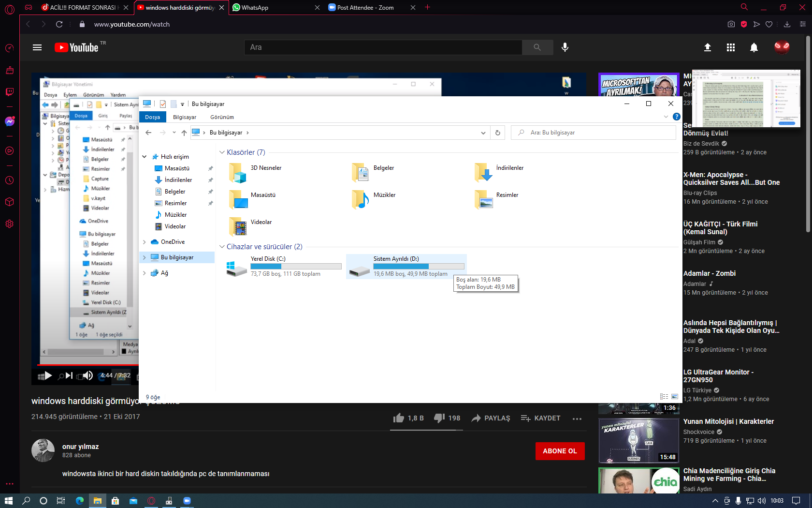Screen dimensions: 812x508
Task: Open Yunan Mitolojisi video thumbnail
Action: click(x=639, y=441)
